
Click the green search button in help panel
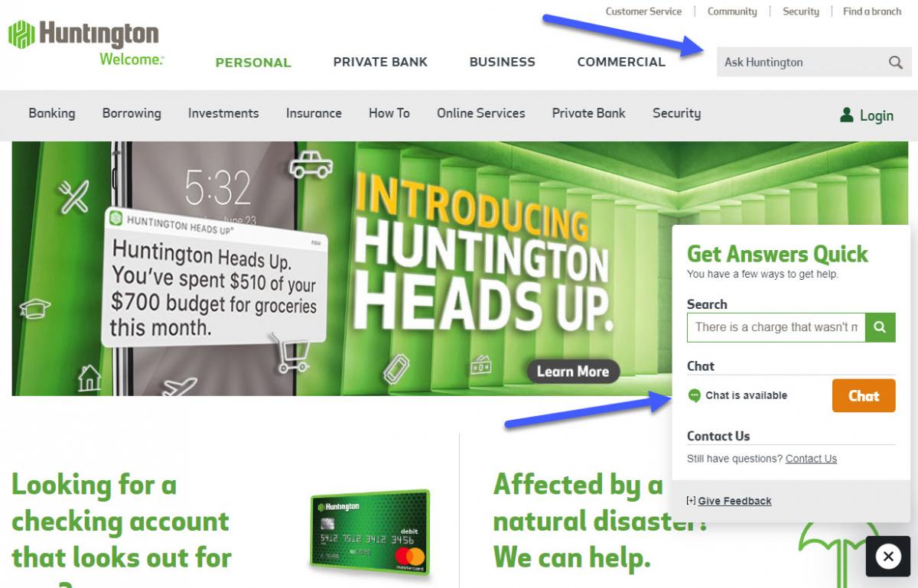click(881, 327)
